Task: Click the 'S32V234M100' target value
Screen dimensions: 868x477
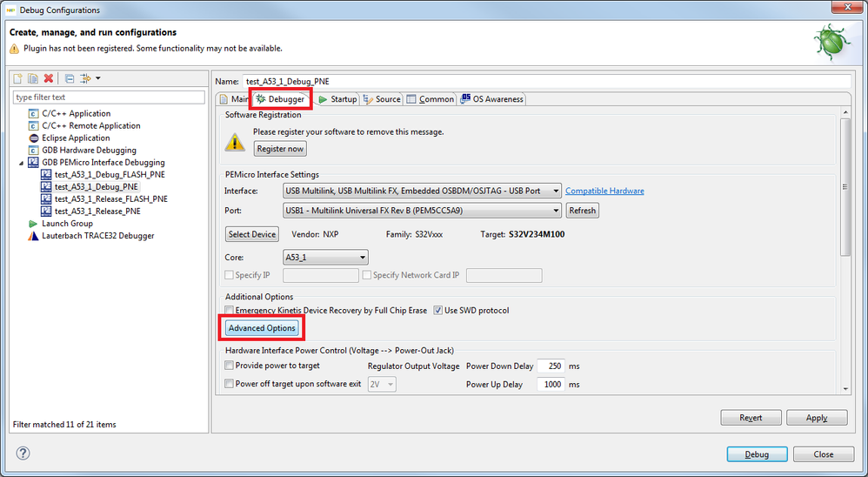Action: [x=537, y=234]
